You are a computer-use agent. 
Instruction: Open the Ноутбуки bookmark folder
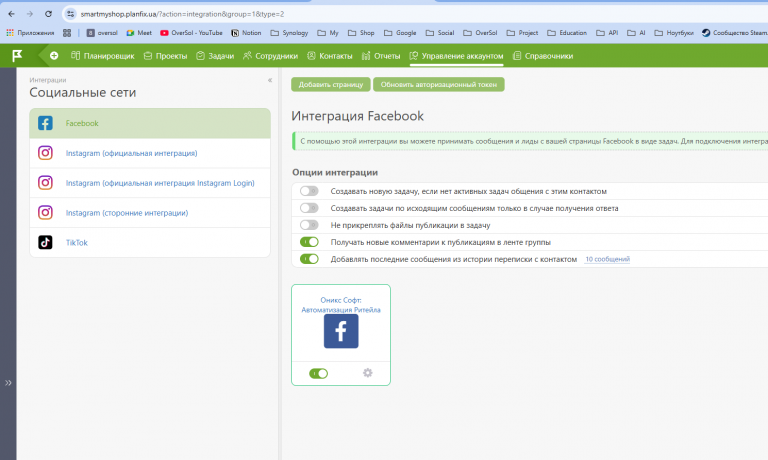[x=674, y=33]
